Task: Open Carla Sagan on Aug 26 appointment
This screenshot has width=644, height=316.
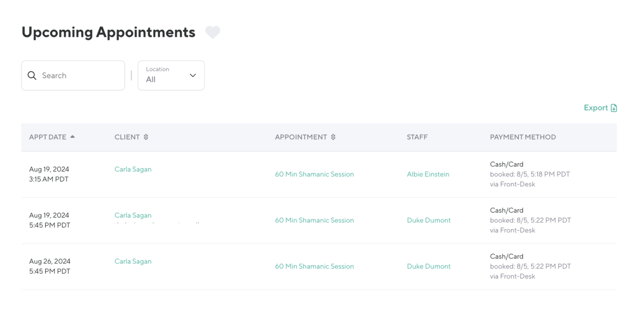Action: click(133, 261)
